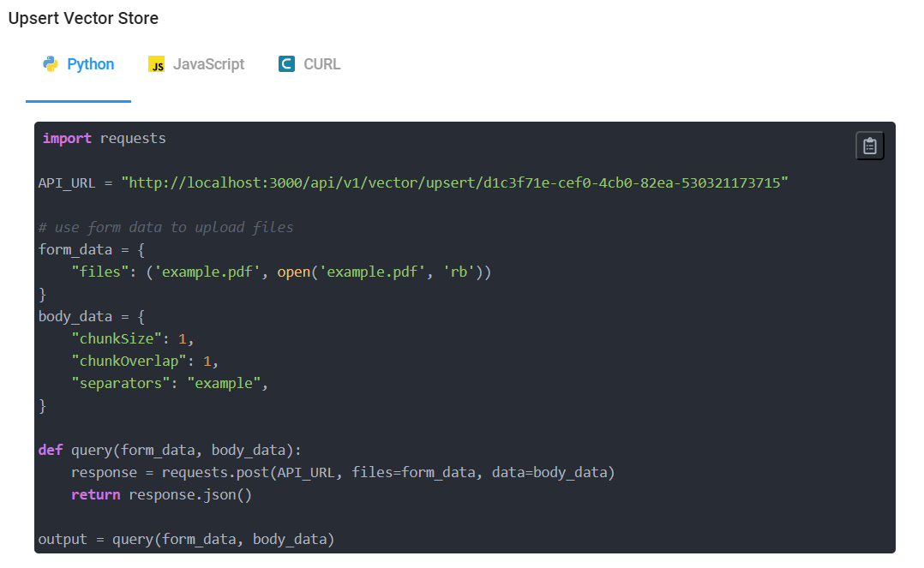Click the "chunkOverlap" key in body_data
924x568 pixels.
pyautogui.click(x=133, y=361)
